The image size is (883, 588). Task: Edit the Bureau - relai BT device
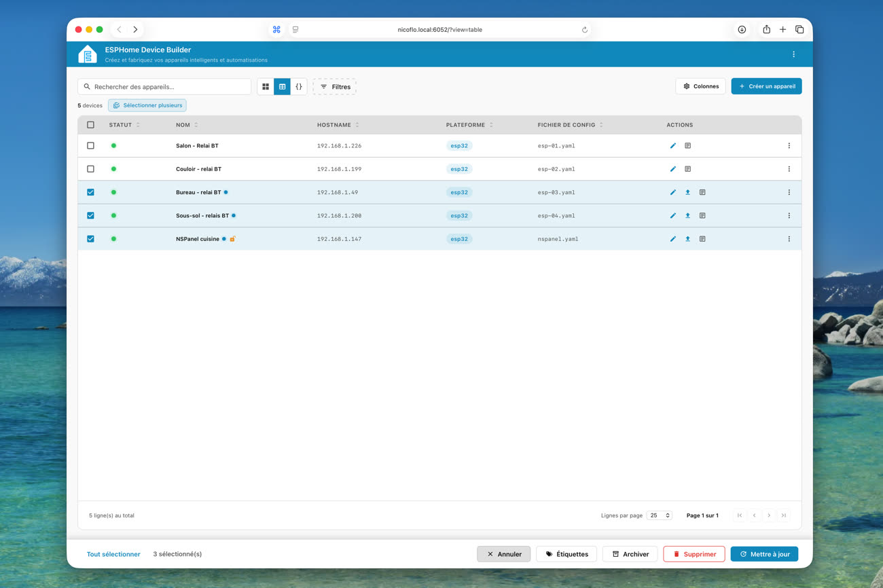[x=673, y=192]
